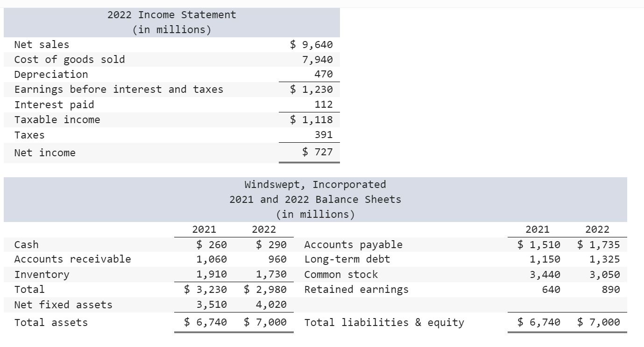Image resolution: width=644 pixels, height=347 pixels.
Task: Select the Depreciation amount 470
Action: point(327,74)
